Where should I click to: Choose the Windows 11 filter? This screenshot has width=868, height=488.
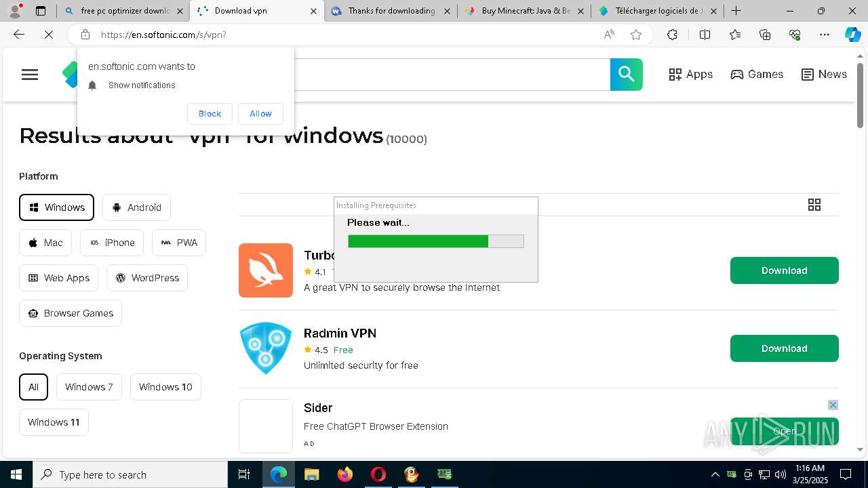(54, 422)
